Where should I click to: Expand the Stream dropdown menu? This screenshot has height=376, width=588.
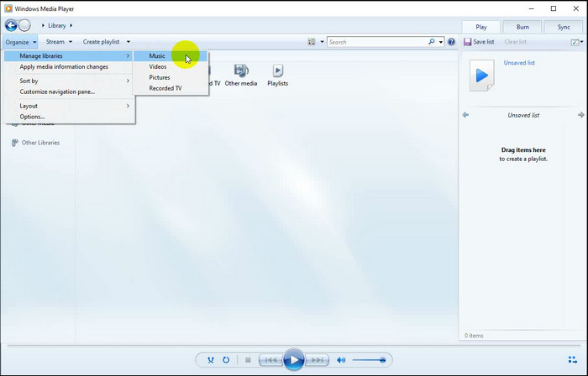(x=59, y=41)
